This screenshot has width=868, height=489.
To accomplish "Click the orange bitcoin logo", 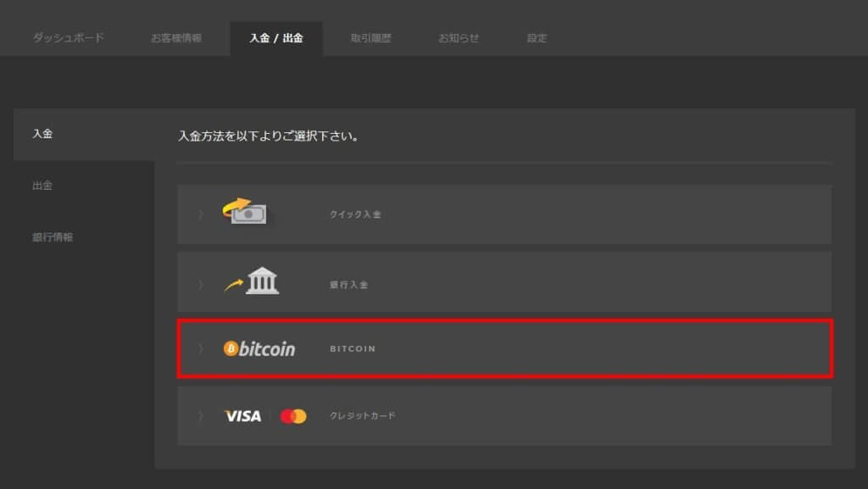I will click(x=259, y=348).
